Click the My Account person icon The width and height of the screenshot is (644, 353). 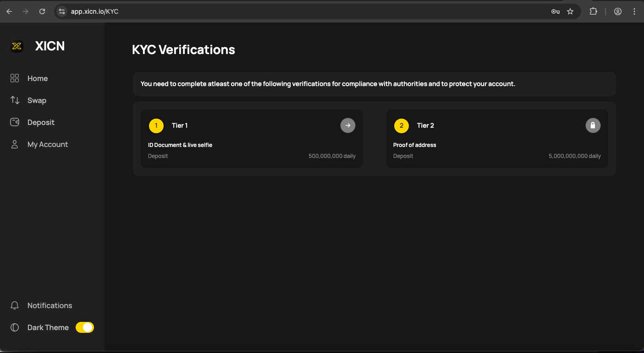(x=15, y=144)
